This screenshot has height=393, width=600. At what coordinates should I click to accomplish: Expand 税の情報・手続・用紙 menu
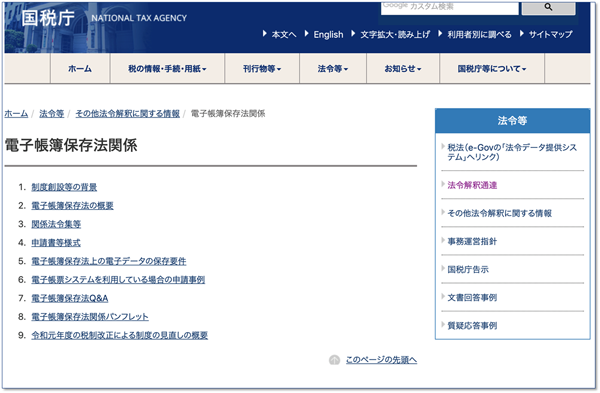click(167, 69)
